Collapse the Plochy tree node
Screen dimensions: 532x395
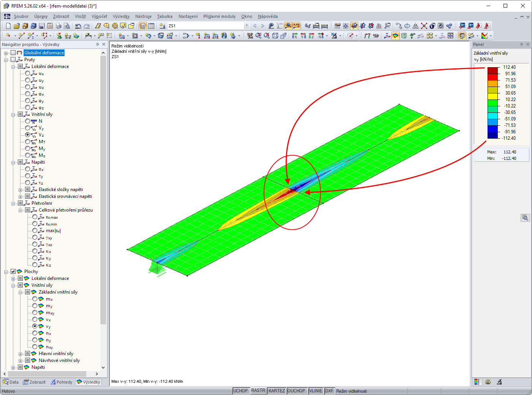point(6,272)
